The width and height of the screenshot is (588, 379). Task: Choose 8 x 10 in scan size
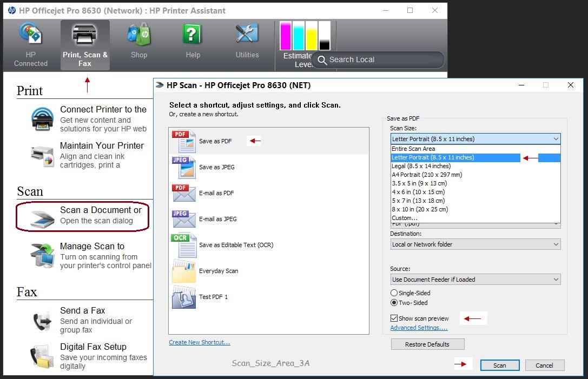475,209
